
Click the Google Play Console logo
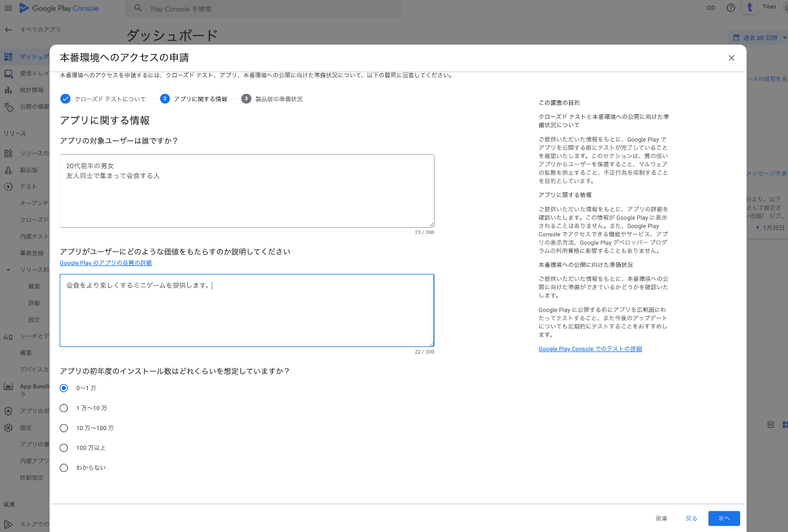click(x=59, y=8)
